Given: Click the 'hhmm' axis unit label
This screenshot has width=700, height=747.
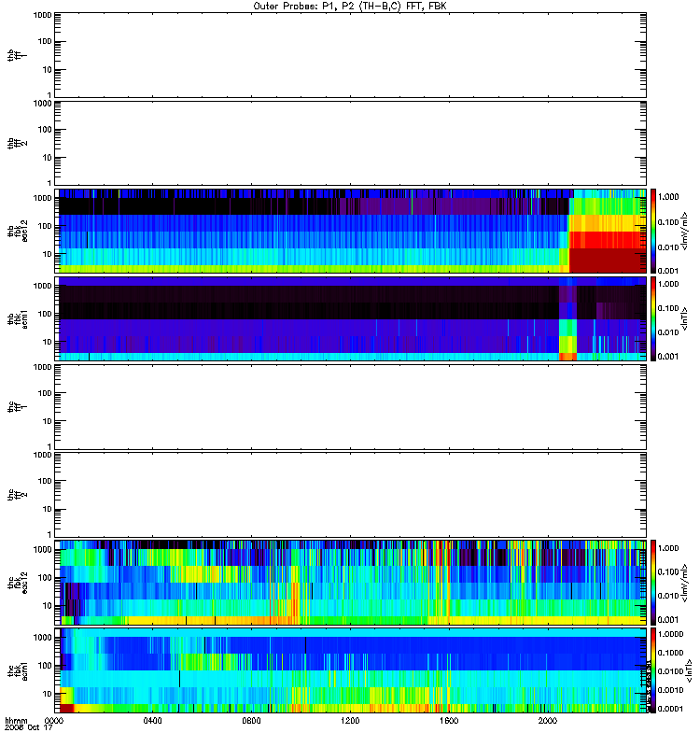Looking at the screenshot, I should click(x=16, y=721).
